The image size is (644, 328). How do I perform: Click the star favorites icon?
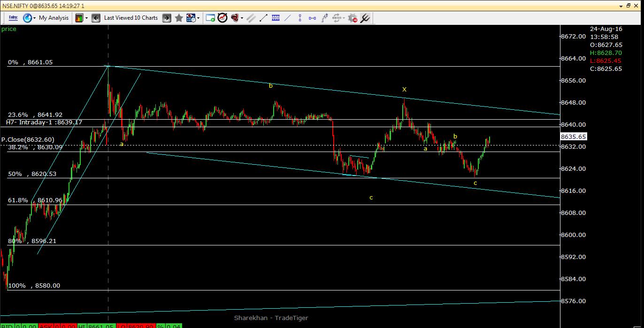click(179, 18)
